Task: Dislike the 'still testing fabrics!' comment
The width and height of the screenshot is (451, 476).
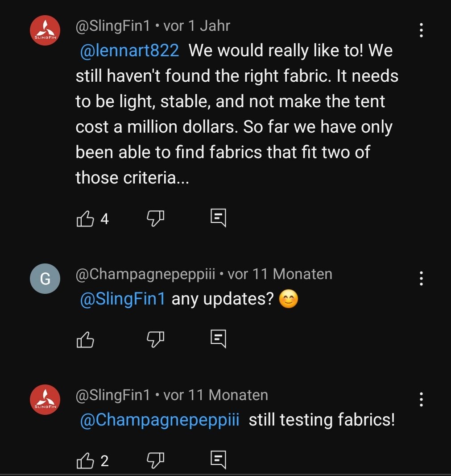Action: pyautogui.click(x=155, y=460)
